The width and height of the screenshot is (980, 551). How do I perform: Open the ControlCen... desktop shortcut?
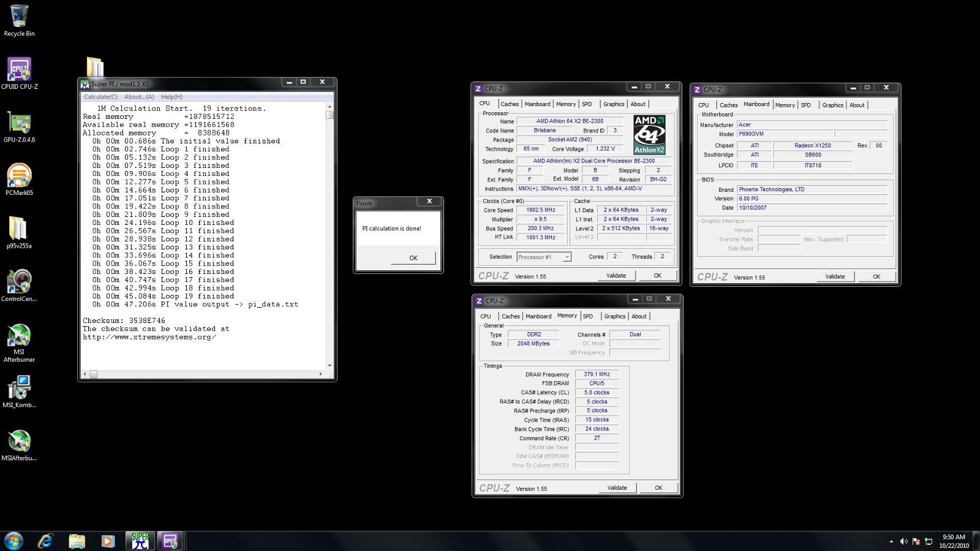pos(19,286)
